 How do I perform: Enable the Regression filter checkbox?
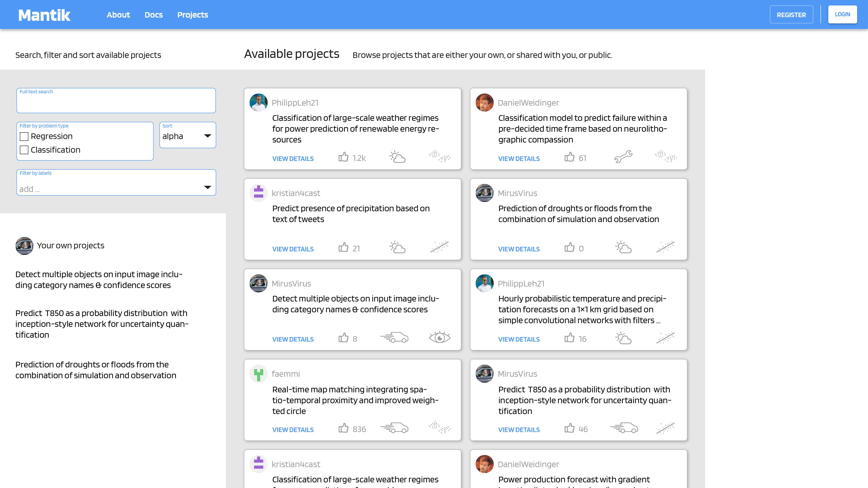tap(24, 136)
